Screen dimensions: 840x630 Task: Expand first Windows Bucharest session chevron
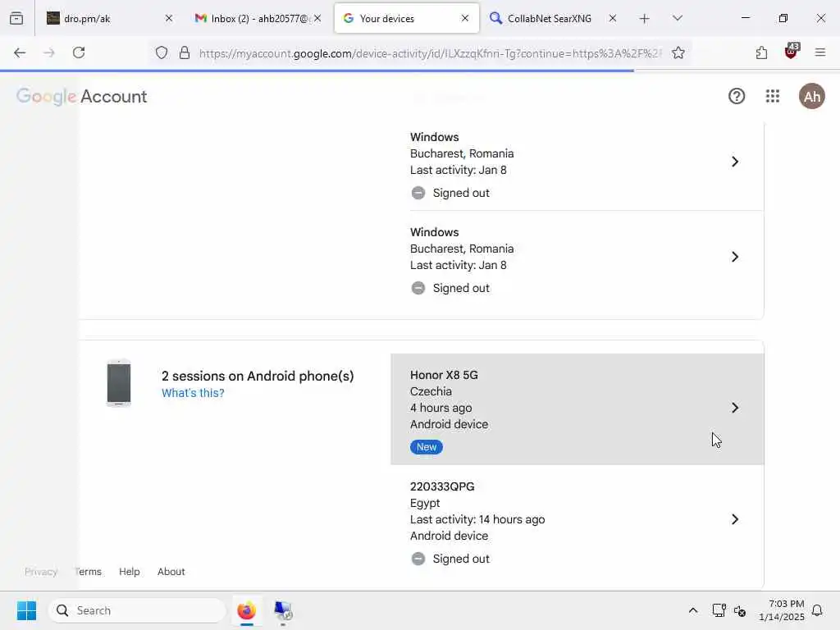735,162
